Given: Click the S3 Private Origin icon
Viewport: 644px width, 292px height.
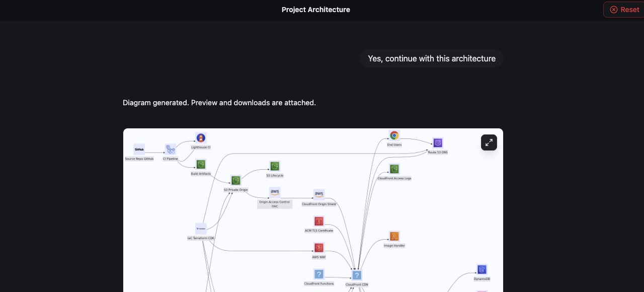Looking at the screenshot, I should tap(235, 180).
